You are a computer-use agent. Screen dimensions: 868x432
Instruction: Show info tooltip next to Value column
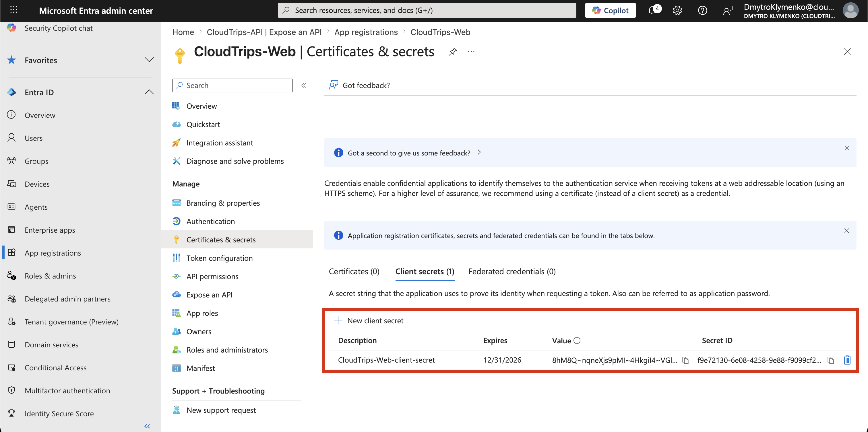[x=577, y=340]
